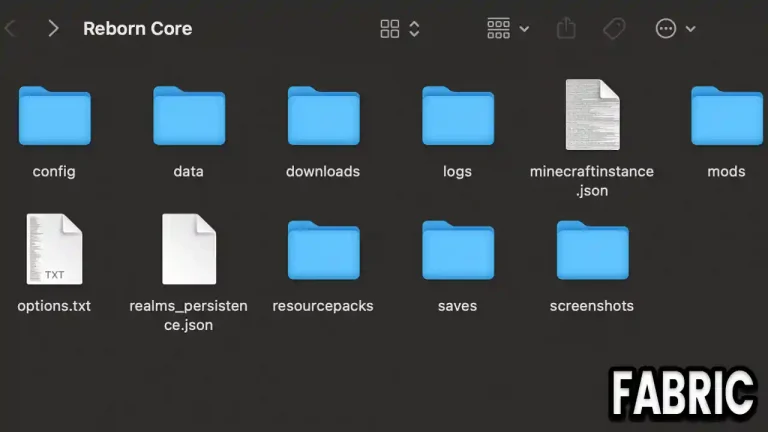Click the options.txt name text
This screenshot has height=432, width=768.
pyautogui.click(x=54, y=306)
